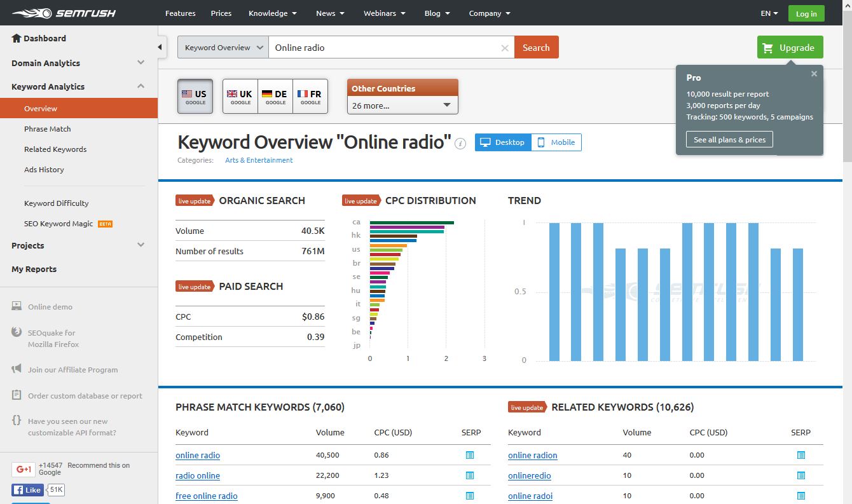The width and height of the screenshot is (852, 504).
Task: Click the top ca bar in CPC distribution
Action: [x=412, y=222]
